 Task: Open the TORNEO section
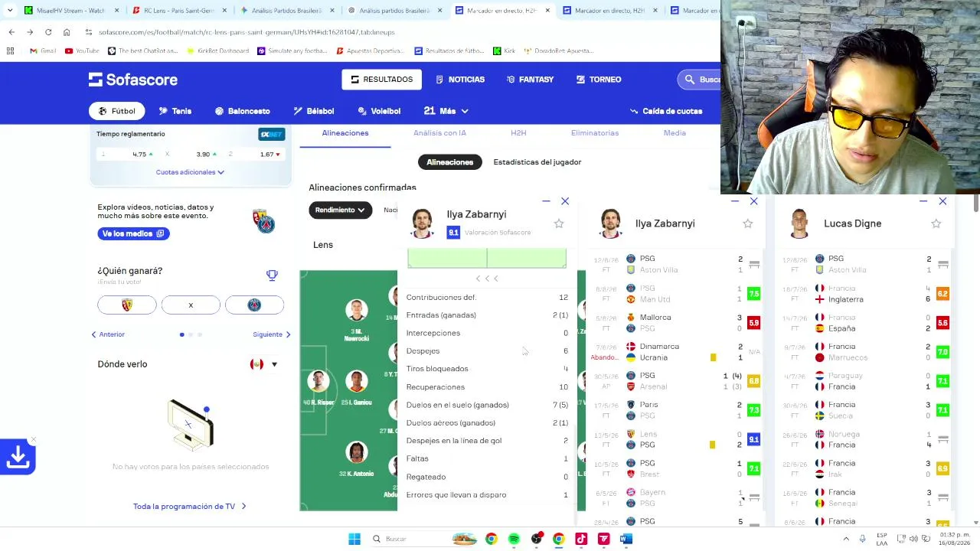[599, 80]
